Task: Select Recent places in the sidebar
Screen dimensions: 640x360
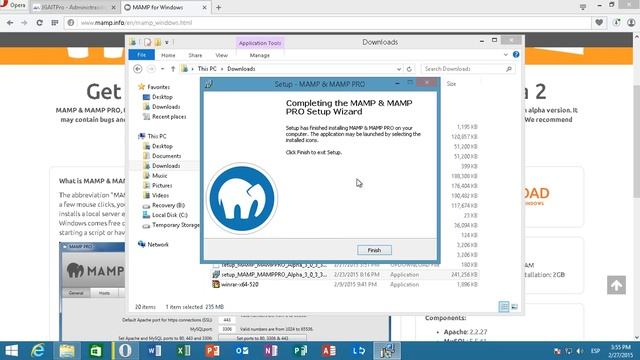Action: click(169, 117)
